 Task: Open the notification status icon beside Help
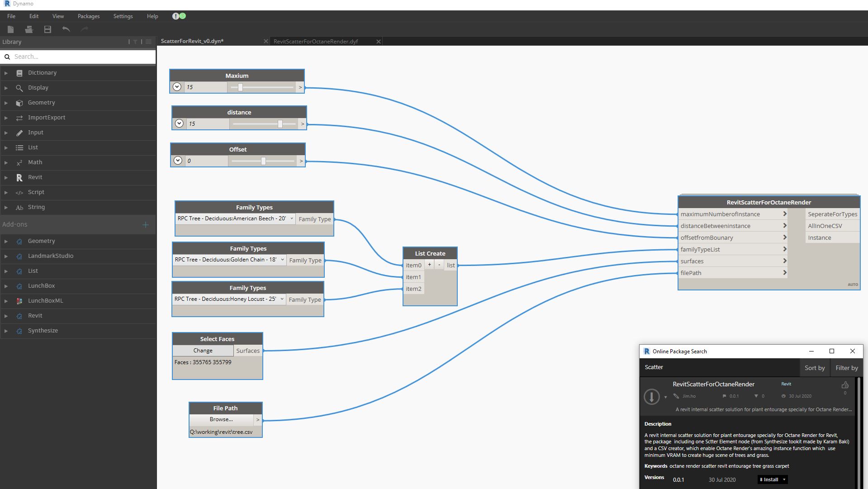[179, 16]
